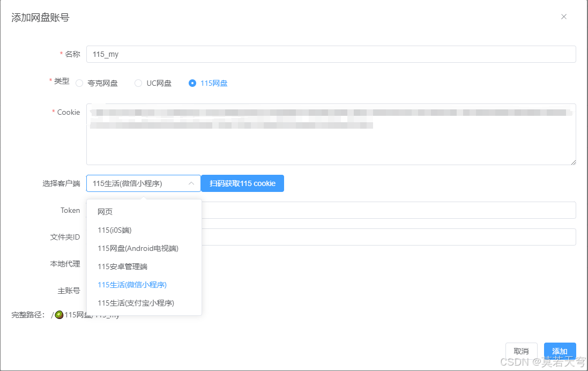This screenshot has width=588, height=371.
Task: Choose 115网盘(Android电视端) option
Action: pos(144,248)
